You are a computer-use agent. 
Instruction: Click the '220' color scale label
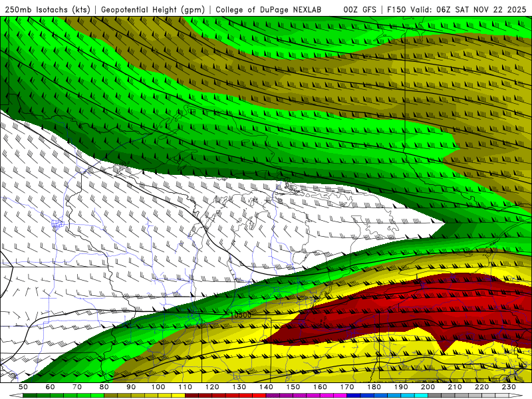pyautogui.click(x=481, y=387)
